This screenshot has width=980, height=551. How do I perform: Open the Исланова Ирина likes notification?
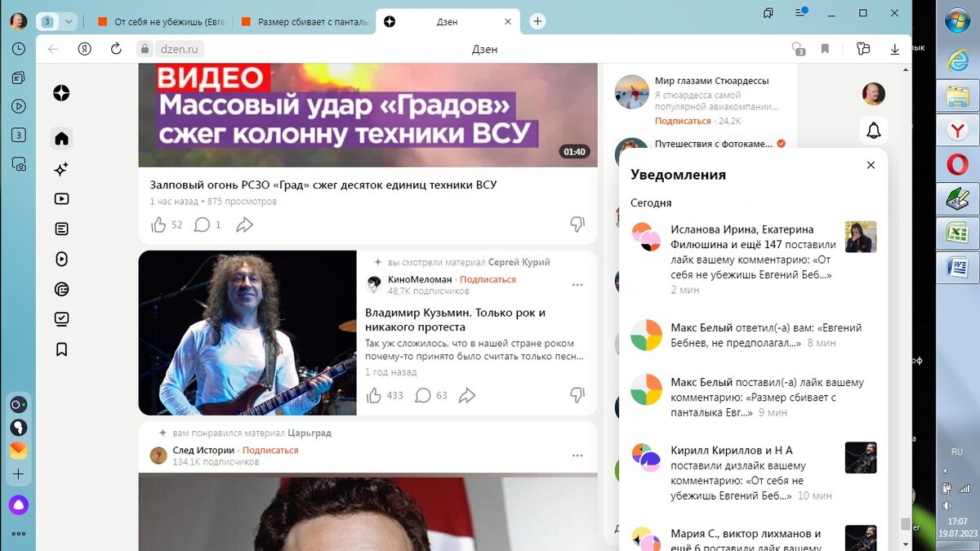(x=754, y=258)
